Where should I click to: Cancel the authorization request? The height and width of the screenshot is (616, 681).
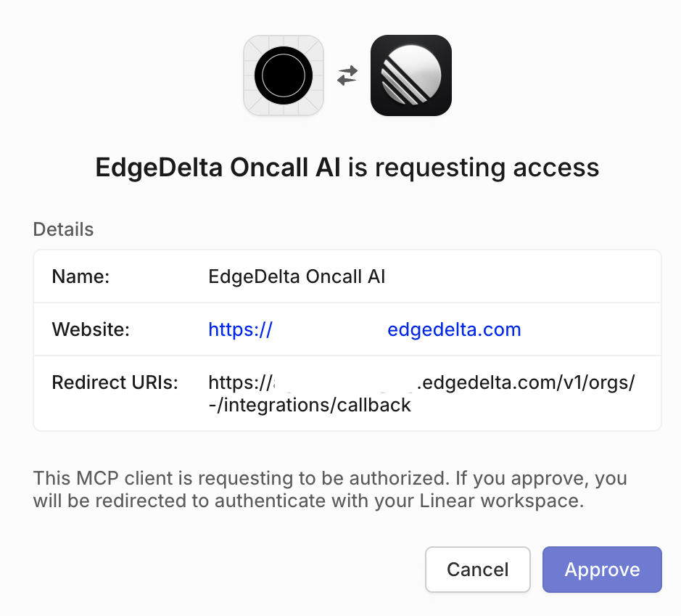point(478,570)
